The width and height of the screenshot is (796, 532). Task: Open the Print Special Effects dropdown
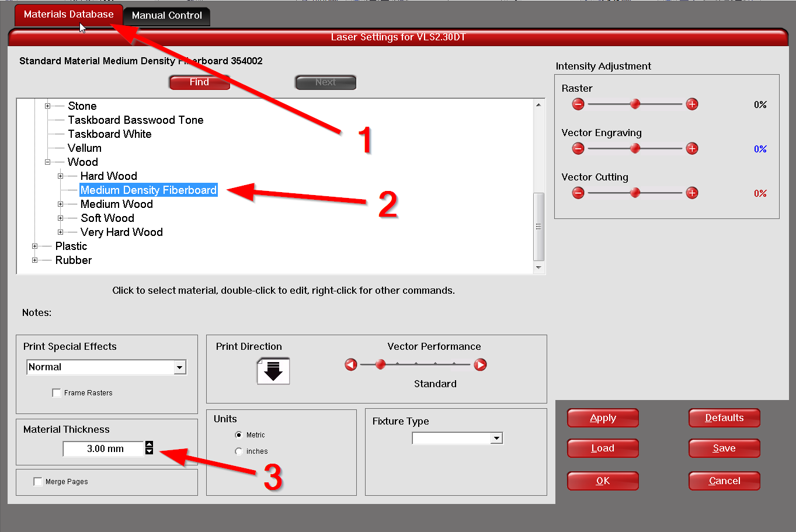click(x=180, y=367)
